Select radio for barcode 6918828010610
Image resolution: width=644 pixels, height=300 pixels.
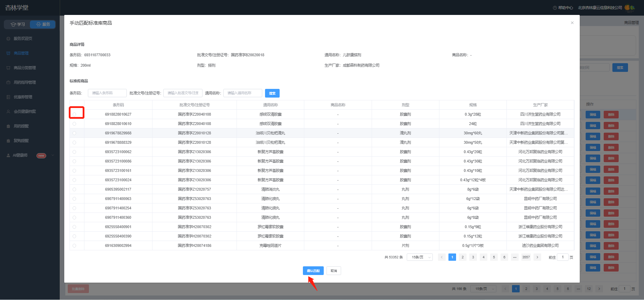[x=74, y=124]
